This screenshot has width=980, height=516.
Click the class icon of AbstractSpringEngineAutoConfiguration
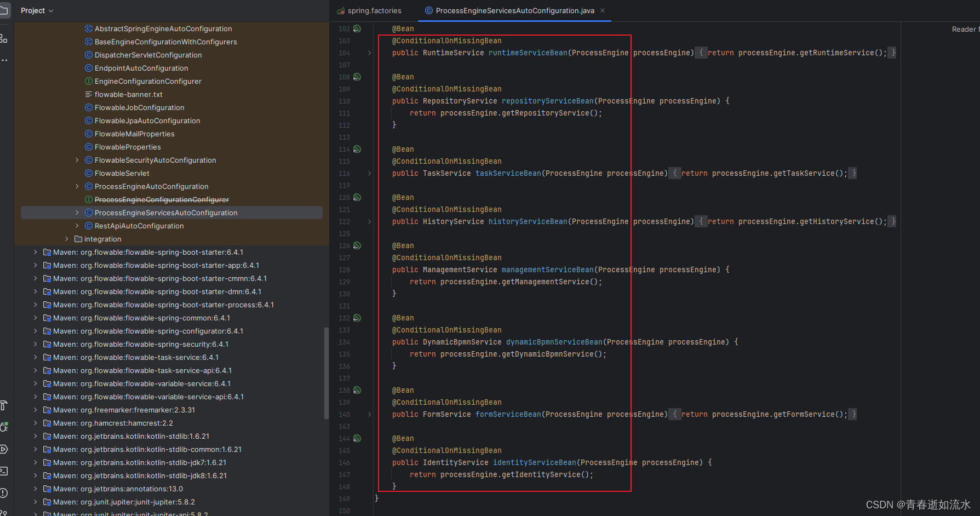tap(89, 28)
